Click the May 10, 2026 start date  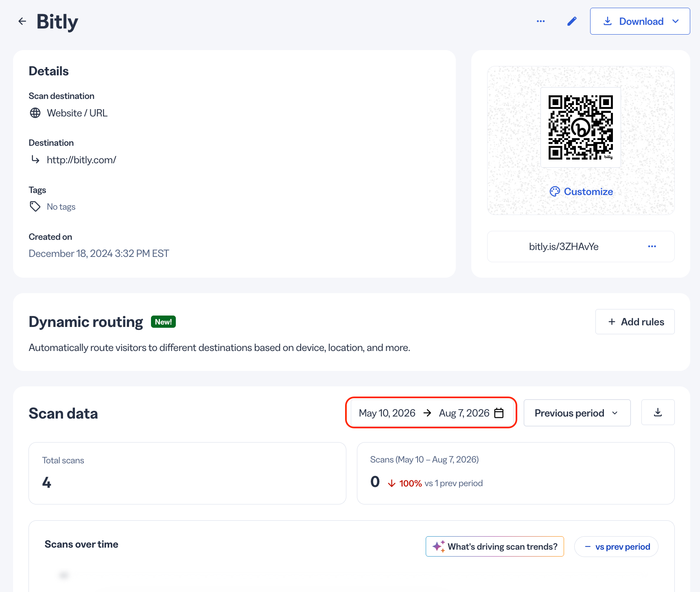(387, 413)
